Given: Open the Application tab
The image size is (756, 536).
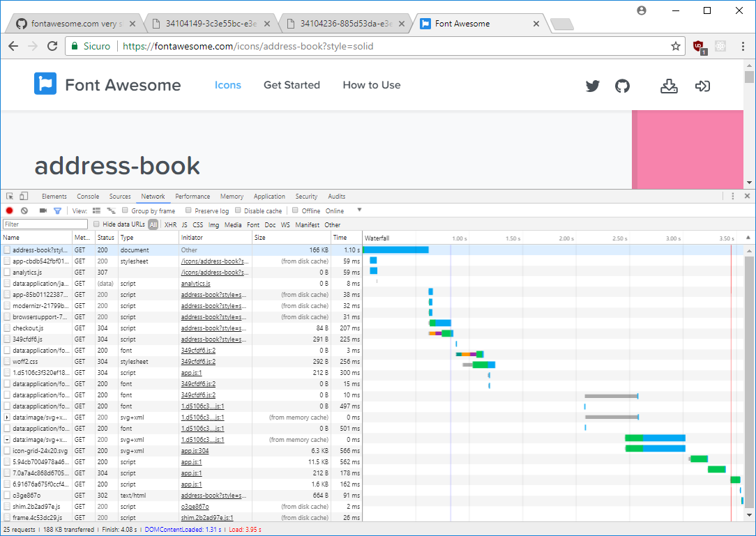Looking at the screenshot, I should click(x=269, y=196).
